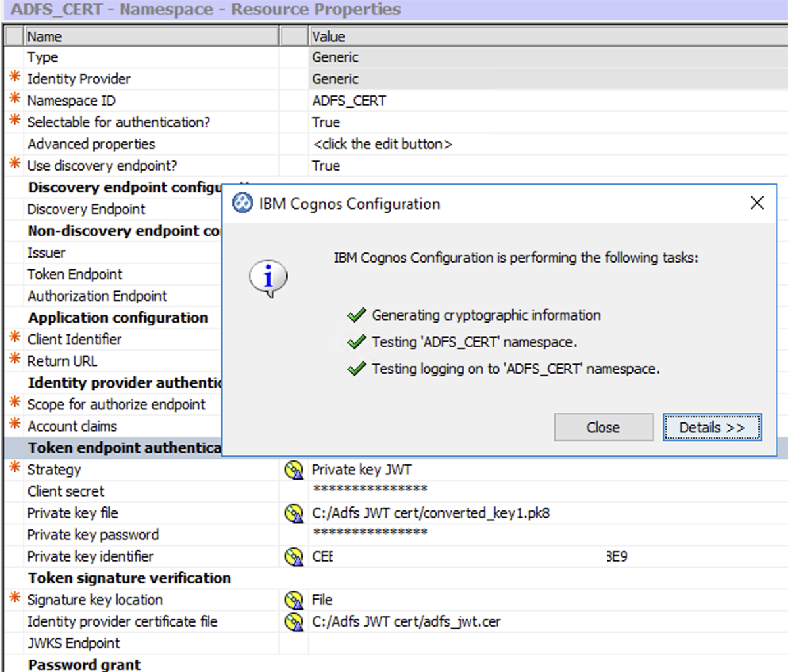Click the edit icon beside Strategy value
The image size is (788, 672).
(294, 470)
